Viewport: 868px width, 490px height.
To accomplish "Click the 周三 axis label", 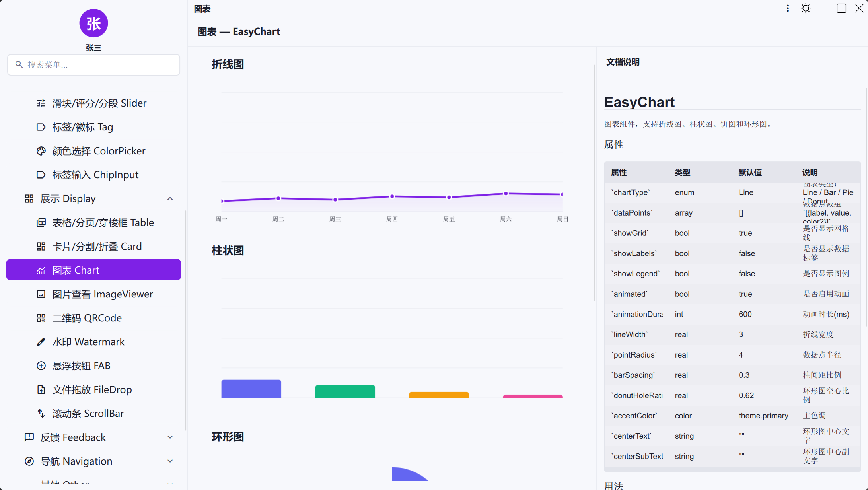I will pyautogui.click(x=335, y=219).
